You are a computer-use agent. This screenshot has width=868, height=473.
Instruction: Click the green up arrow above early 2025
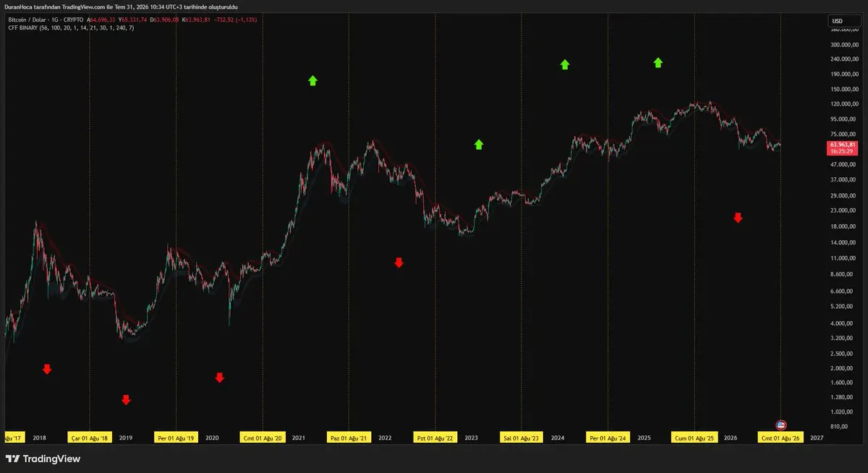point(658,62)
